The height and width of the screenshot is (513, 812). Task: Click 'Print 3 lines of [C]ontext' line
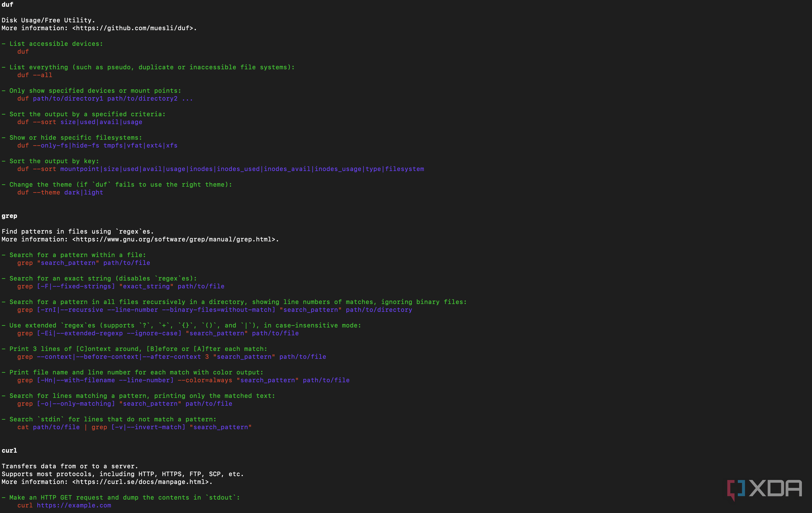pyautogui.click(x=135, y=349)
